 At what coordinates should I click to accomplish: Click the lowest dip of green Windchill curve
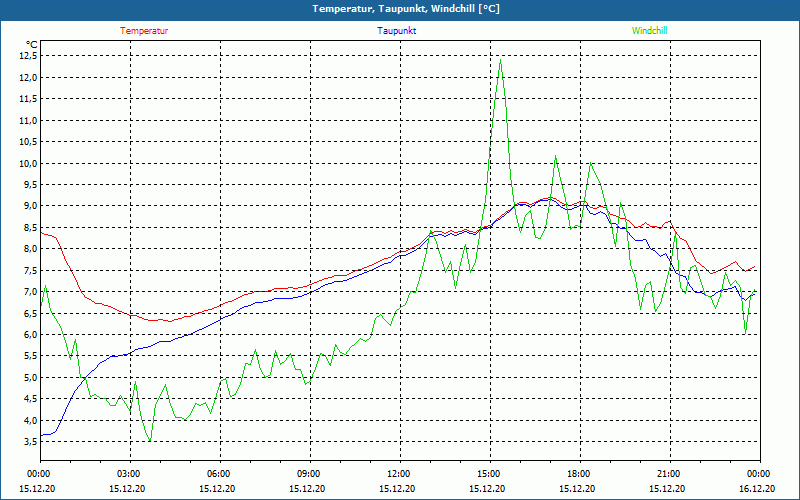click(x=150, y=440)
